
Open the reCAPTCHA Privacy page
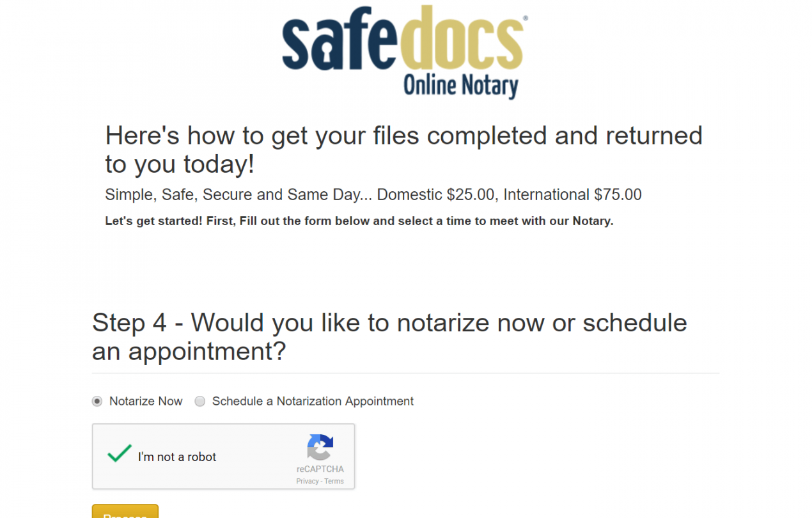[306, 482]
